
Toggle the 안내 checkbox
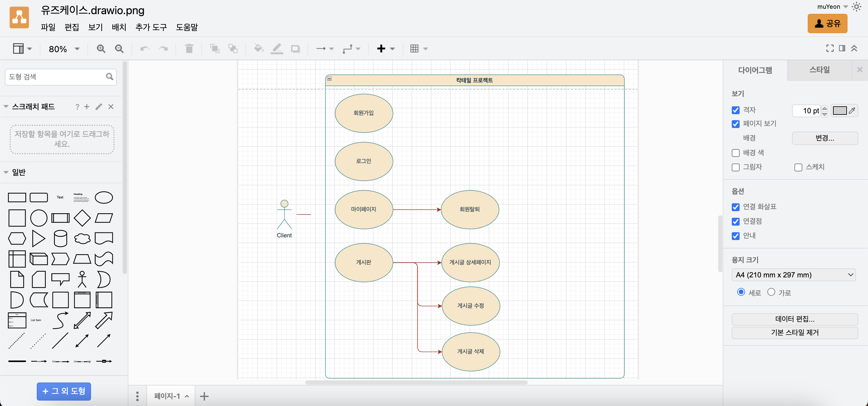[736, 236]
